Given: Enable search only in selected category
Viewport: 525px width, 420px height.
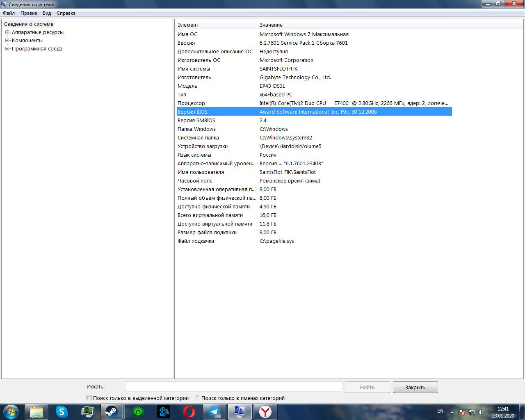Looking at the screenshot, I should pos(89,397).
